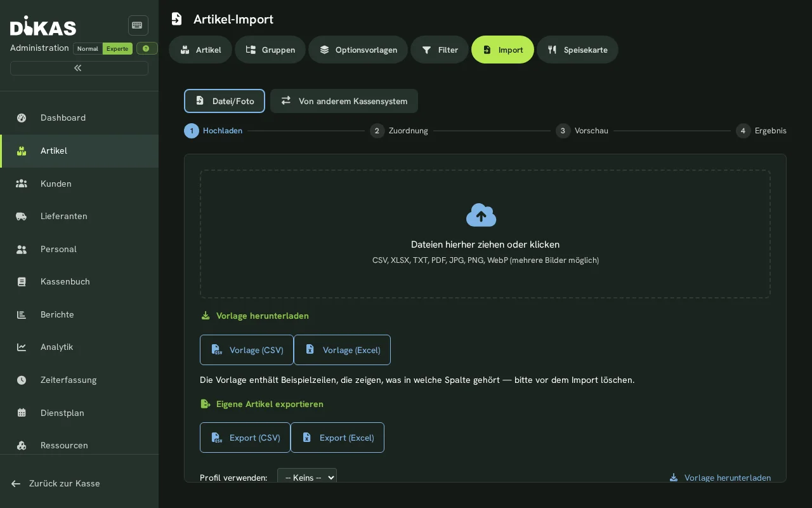This screenshot has height=508, width=812.
Task: Open the Personal section in the sidebar
Action: point(79,249)
